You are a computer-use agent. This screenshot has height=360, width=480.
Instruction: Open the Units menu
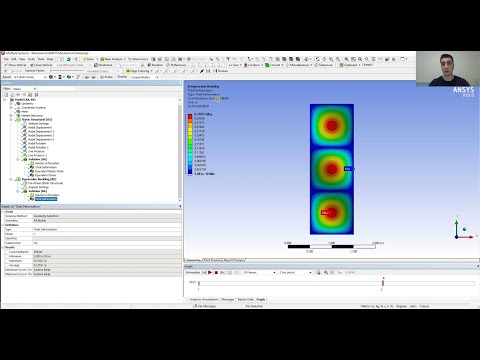(31, 59)
